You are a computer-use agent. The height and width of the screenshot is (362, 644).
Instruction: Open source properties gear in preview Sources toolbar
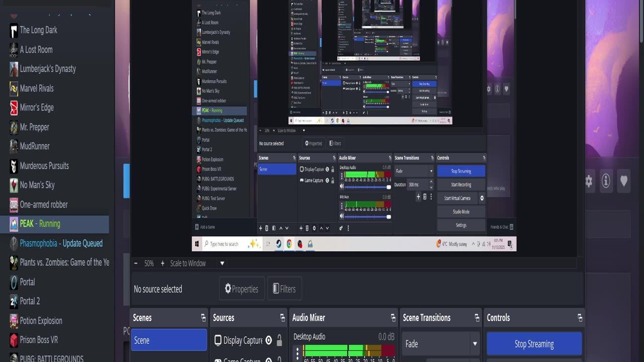pyautogui.click(x=314, y=228)
